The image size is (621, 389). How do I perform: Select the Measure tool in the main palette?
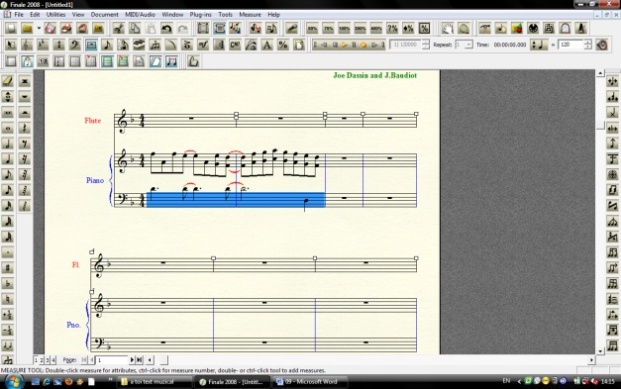point(91,45)
